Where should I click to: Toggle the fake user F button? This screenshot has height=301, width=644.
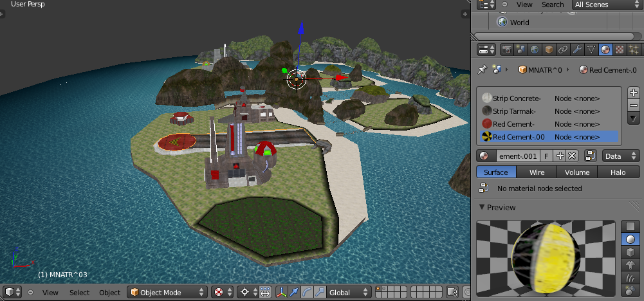tap(546, 156)
